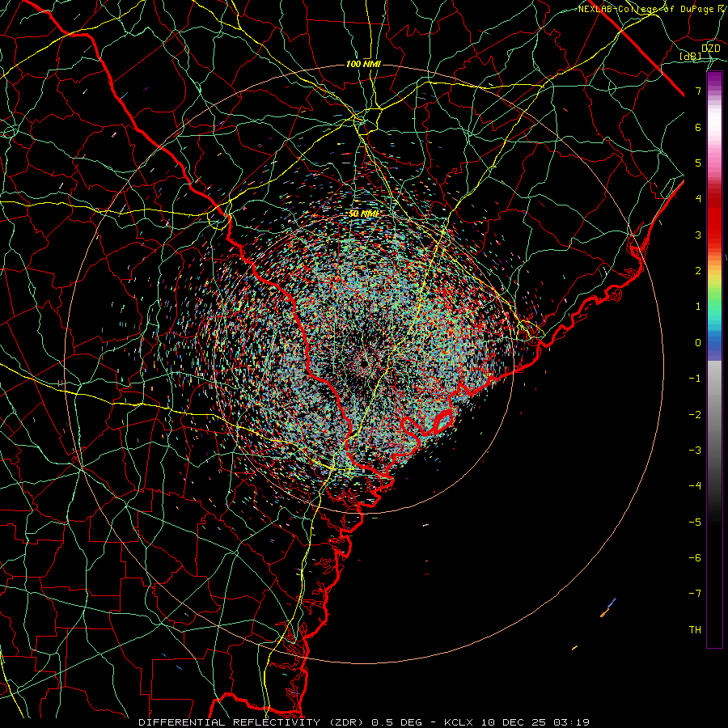The image size is (728, 728).
Task: Click the "50 NMI" range ring label
Action: pyautogui.click(x=364, y=214)
